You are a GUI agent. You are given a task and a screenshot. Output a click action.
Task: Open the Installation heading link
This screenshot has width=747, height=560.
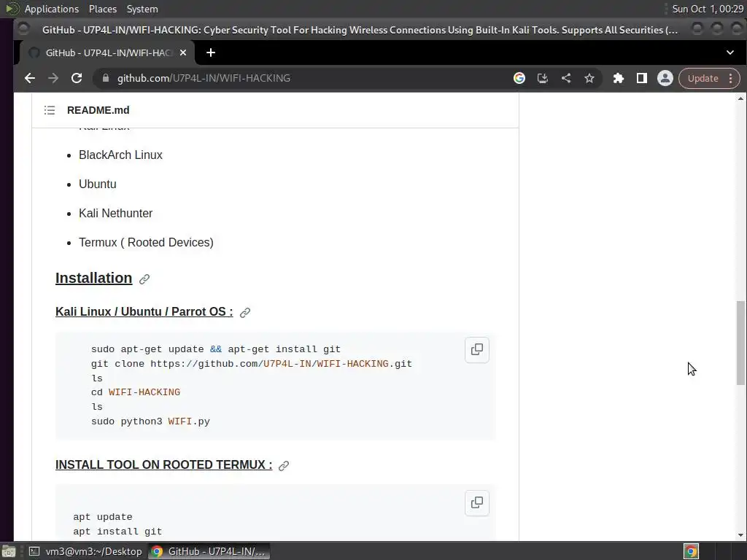(x=94, y=278)
